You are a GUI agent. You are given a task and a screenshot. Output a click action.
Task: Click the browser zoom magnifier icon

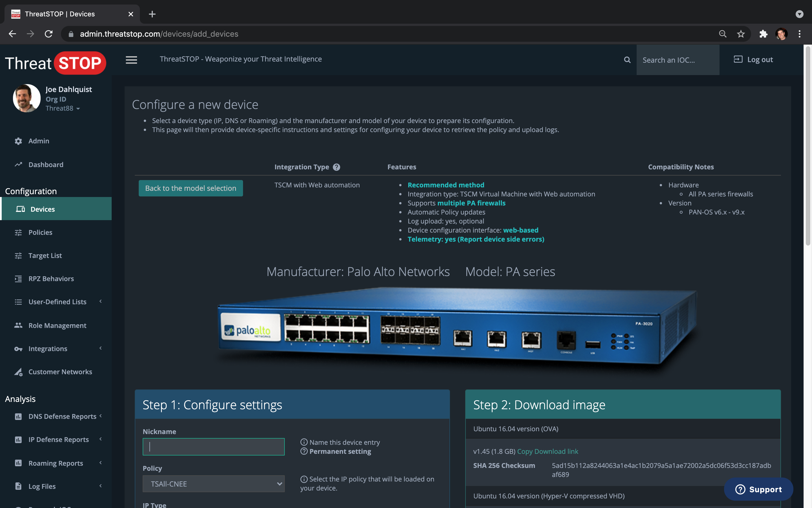[x=723, y=34]
